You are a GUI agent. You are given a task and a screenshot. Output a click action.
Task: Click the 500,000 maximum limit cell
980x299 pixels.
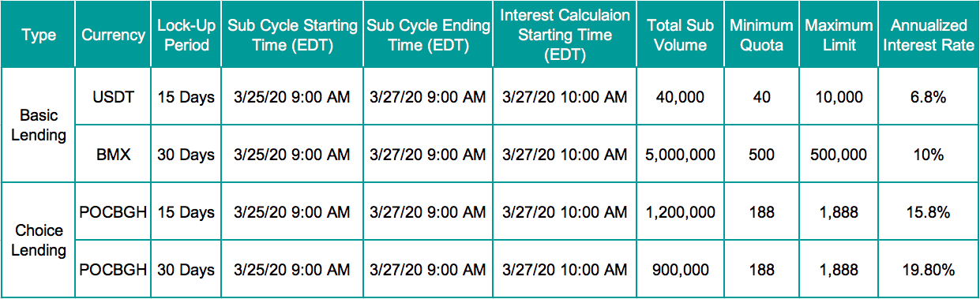839,155
